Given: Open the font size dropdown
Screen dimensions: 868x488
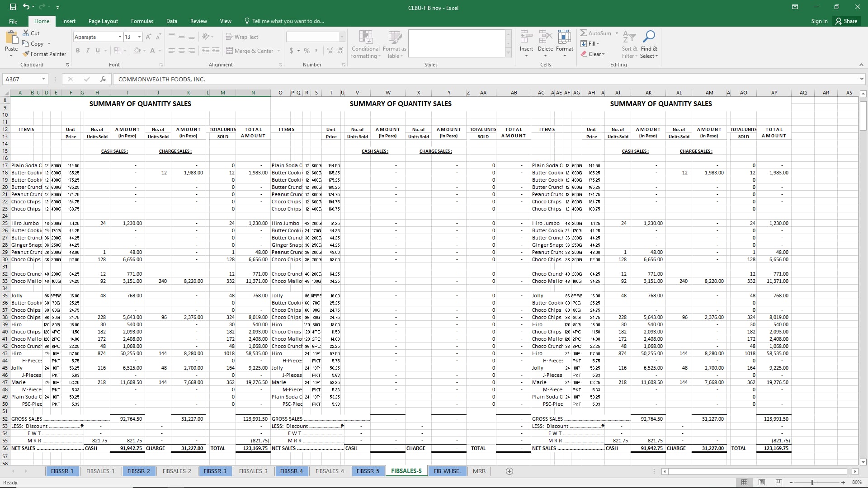Looking at the screenshot, I should pyautogui.click(x=139, y=37).
